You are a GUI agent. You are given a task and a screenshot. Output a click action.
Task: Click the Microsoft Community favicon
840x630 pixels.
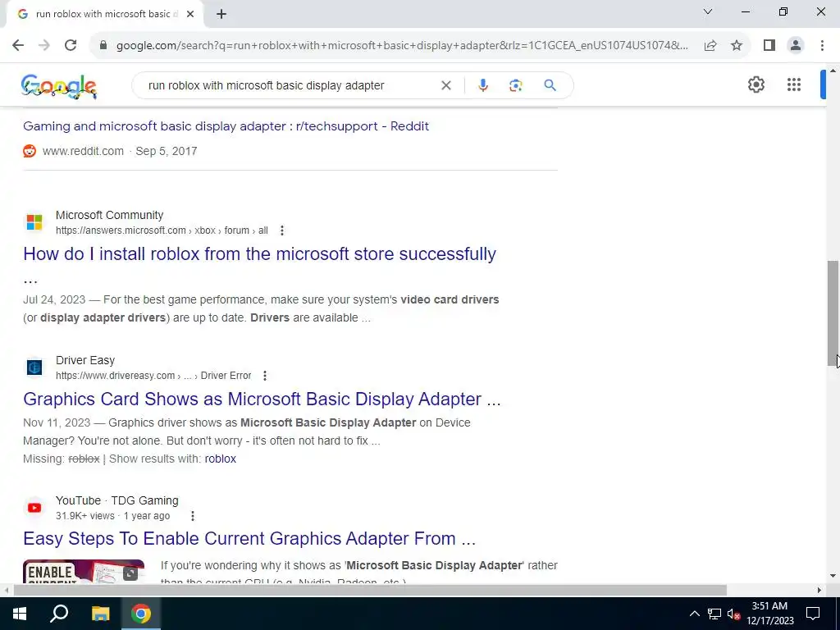tap(34, 222)
